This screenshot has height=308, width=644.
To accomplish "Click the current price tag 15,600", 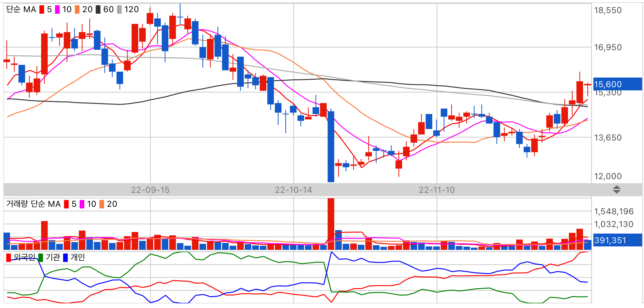I will pyautogui.click(x=618, y=84).
